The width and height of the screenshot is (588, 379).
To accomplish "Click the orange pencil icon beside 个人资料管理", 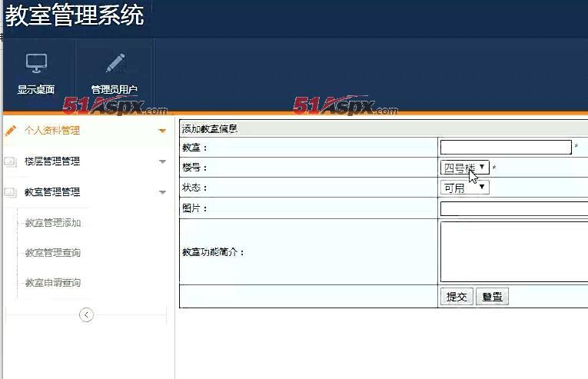I will 11,131.
